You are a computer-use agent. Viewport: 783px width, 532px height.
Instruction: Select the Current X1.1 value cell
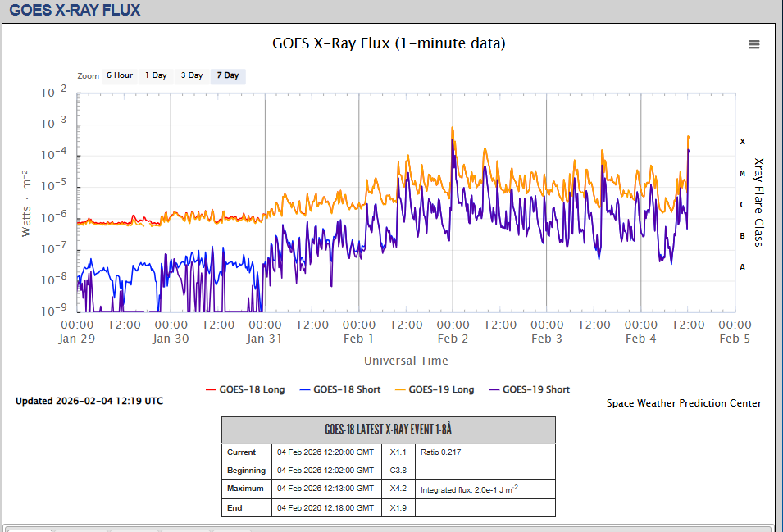tap(398, 452)
